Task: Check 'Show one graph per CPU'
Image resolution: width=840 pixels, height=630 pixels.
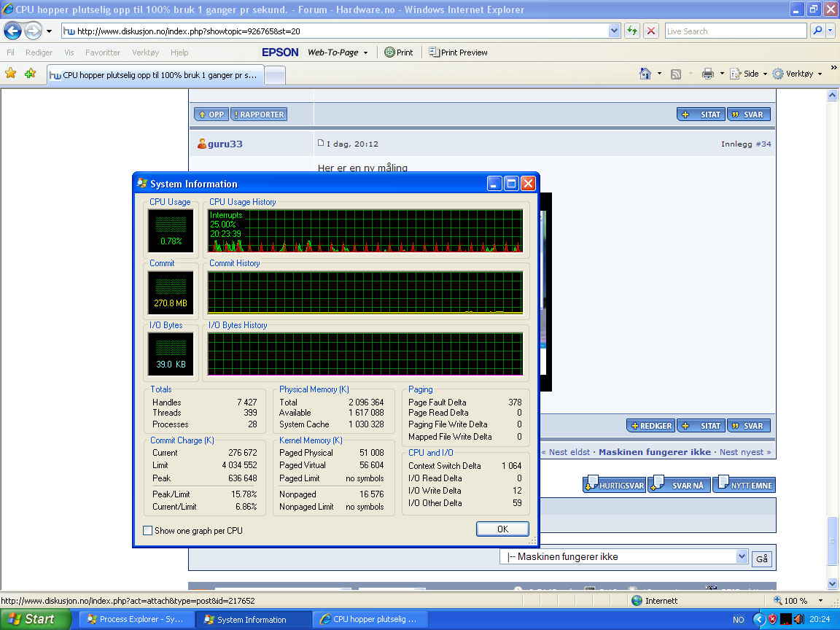Action: coord(148,531)
